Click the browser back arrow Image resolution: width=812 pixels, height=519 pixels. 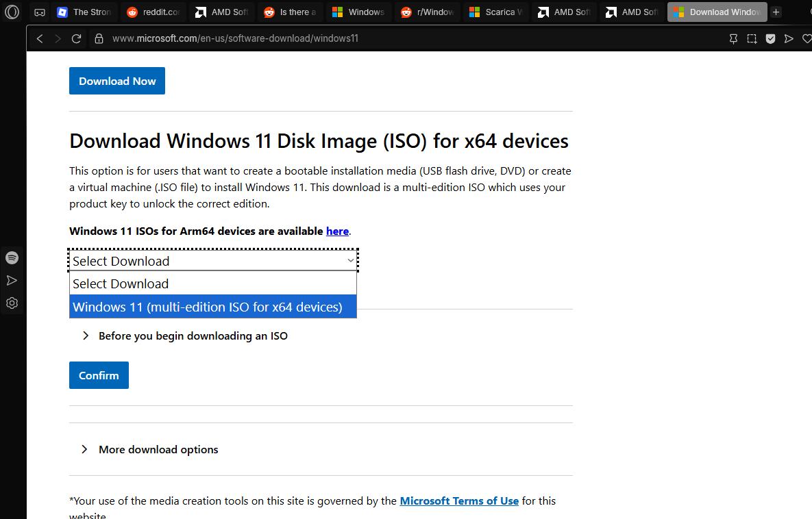[40, 39]
